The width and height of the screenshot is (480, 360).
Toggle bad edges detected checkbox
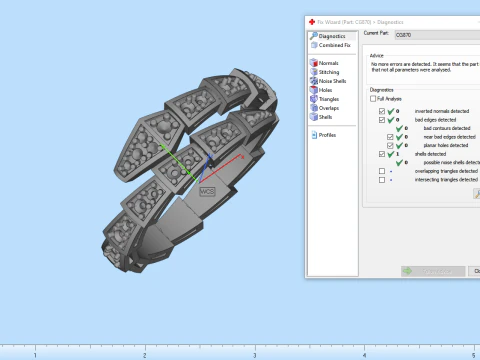tap(382, 120)
